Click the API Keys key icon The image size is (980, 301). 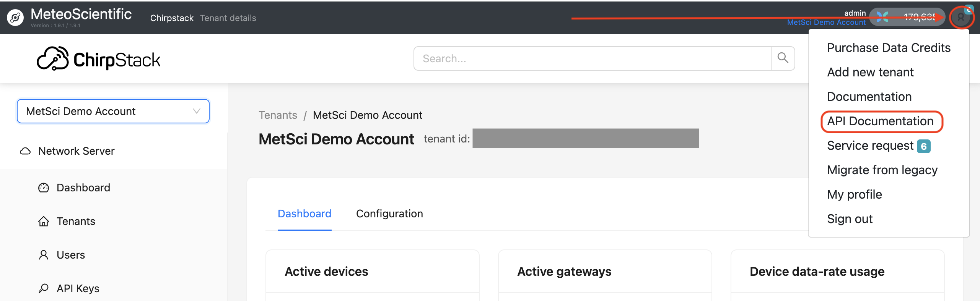click(44, 288)
